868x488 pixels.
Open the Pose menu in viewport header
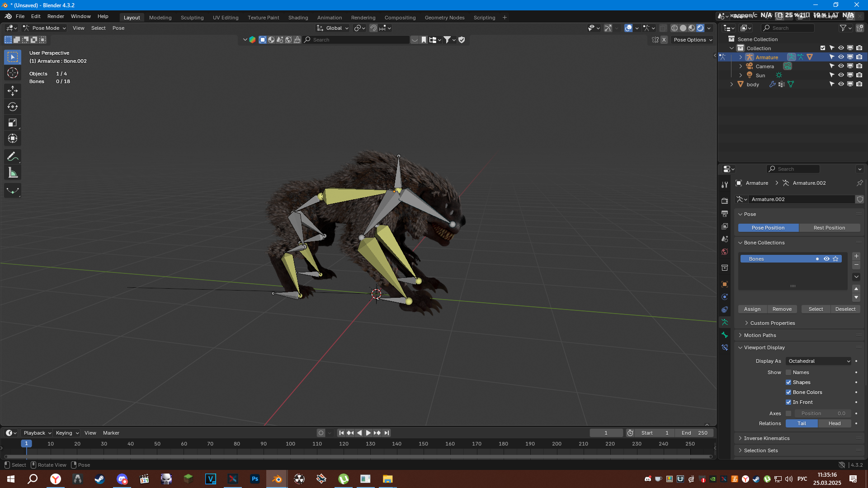118,28
